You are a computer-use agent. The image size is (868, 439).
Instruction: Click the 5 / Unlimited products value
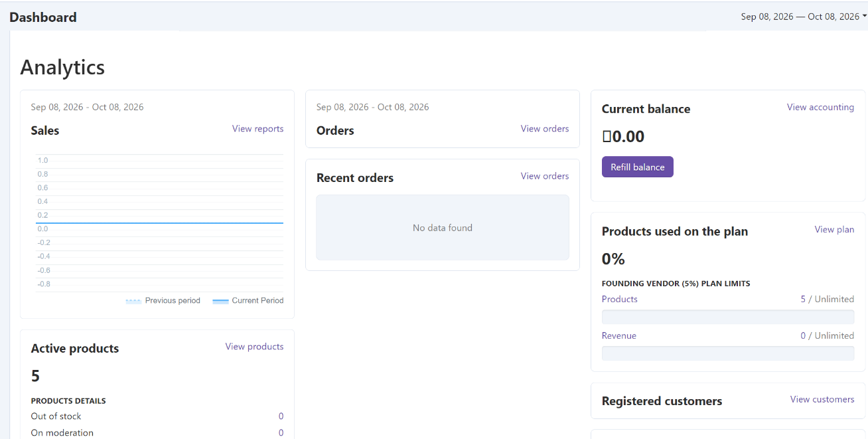827,299
